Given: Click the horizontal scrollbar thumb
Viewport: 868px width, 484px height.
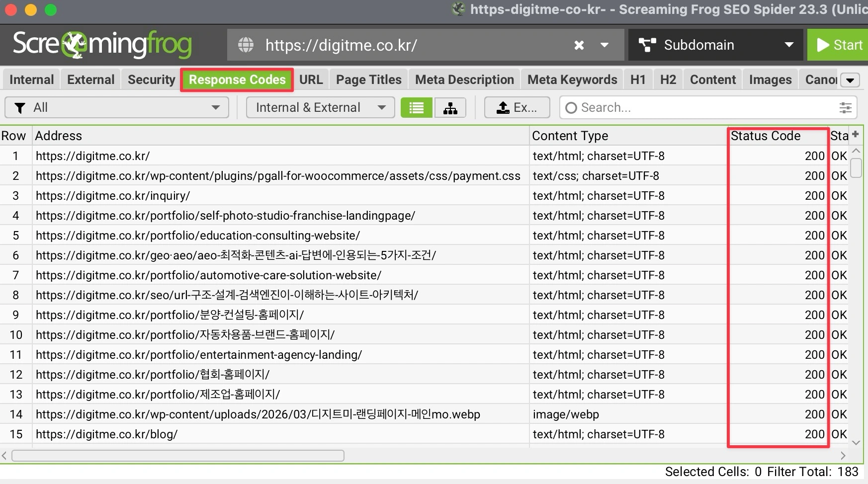Looking at the screenshot, I should [x=178, y=456].
